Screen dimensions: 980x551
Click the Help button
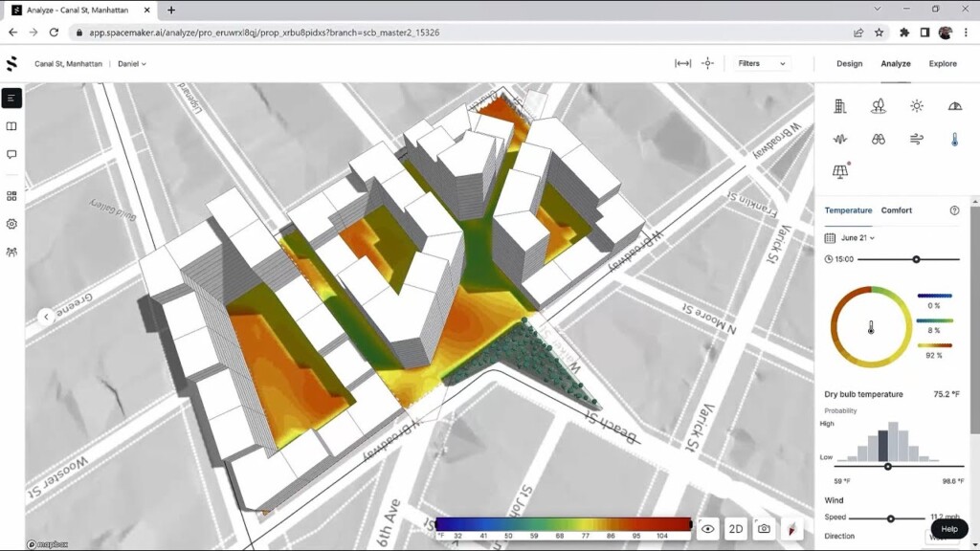pyautogui.click(x=949, y=528)
